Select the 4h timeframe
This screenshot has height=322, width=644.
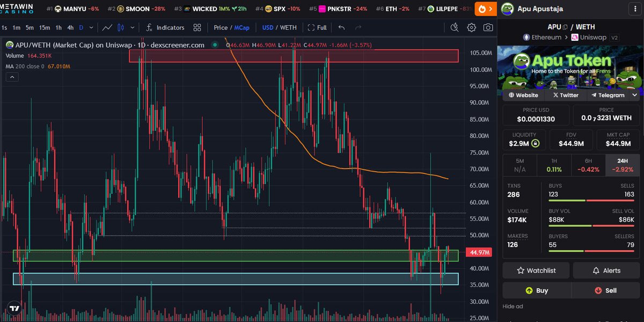point(70,27)
